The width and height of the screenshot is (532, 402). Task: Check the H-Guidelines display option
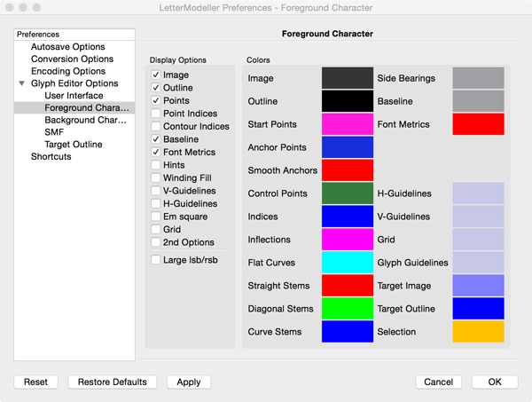point(156,204)
